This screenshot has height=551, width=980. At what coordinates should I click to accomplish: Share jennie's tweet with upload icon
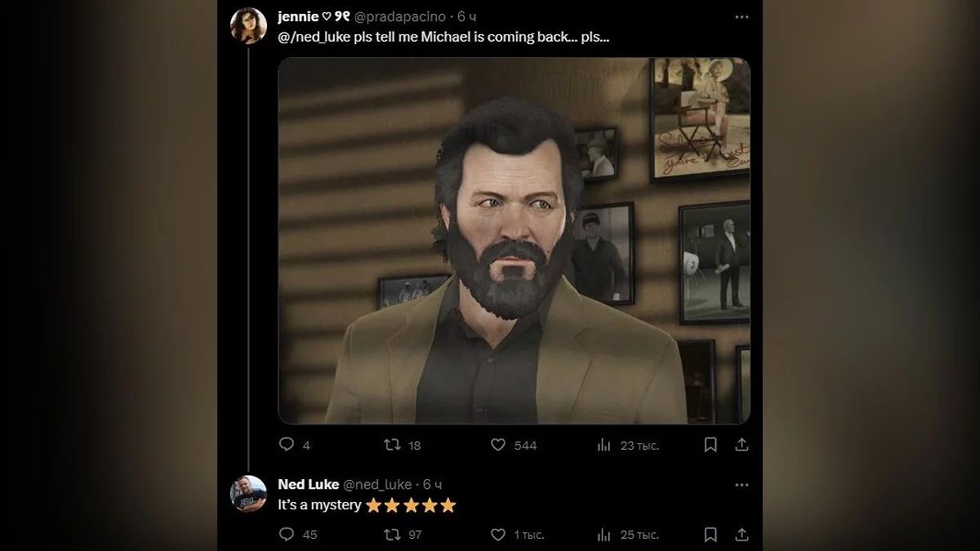(x=742, y=445)
